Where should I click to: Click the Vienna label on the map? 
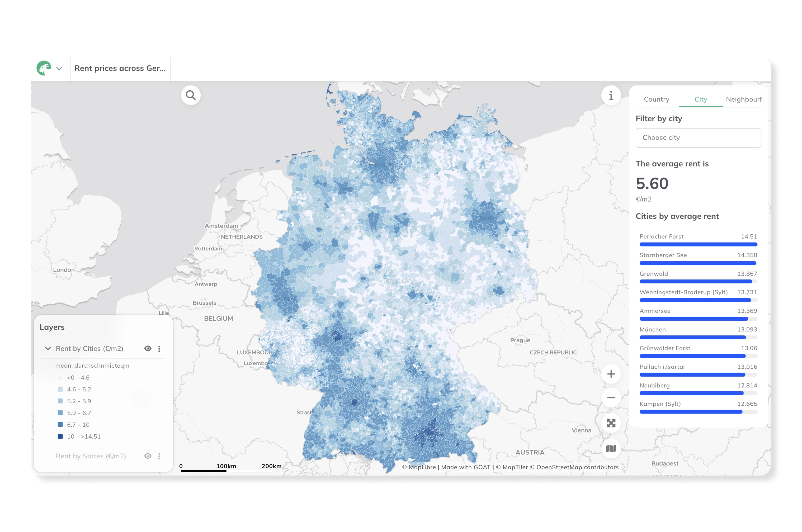coord(581,431)
